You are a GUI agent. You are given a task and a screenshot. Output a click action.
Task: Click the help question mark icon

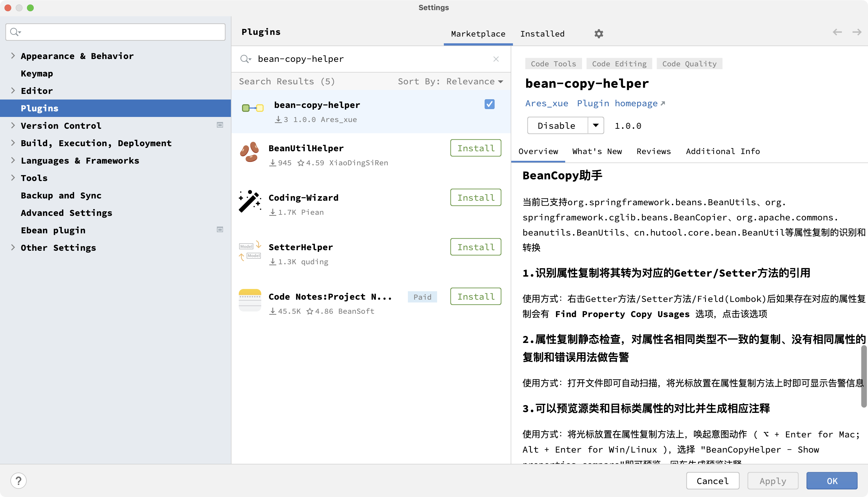click(19, 481)
